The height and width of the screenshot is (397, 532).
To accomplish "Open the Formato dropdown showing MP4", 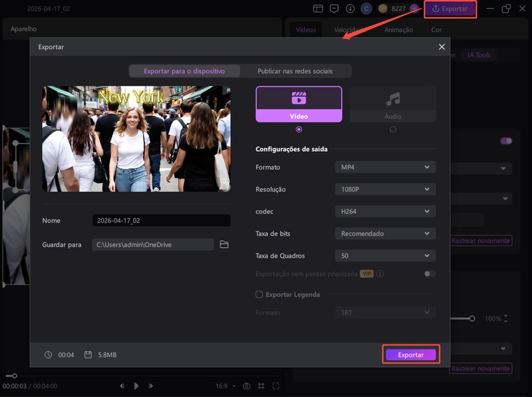I will point(384,167).
